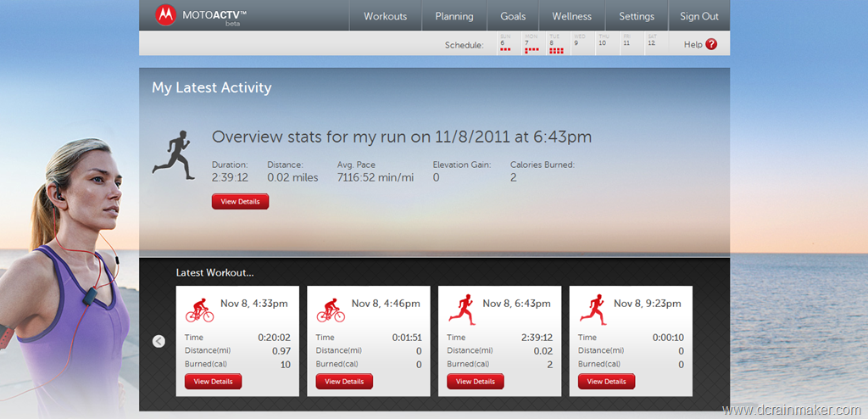This screenshot has height=419, width=868.
Task: Open the Workouts menu
Action: [386, 16]
